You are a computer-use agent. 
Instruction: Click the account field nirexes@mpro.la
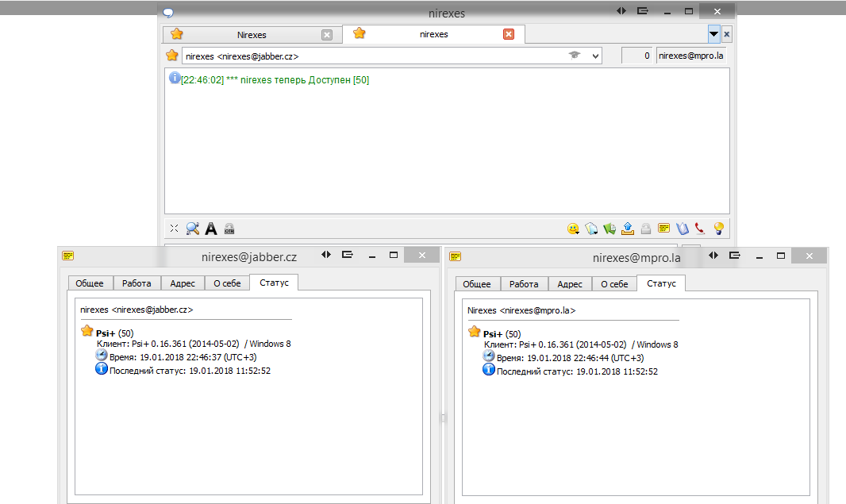(691, 56)
